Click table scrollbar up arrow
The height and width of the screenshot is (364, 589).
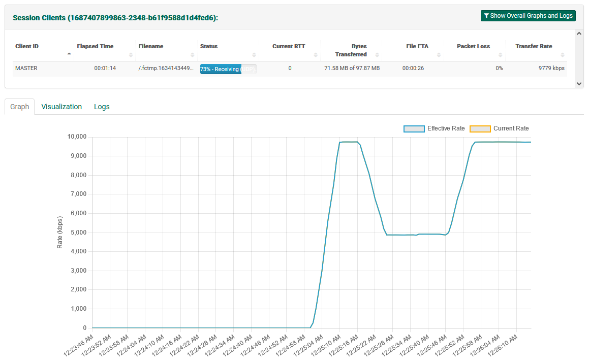tap(579, 34)
